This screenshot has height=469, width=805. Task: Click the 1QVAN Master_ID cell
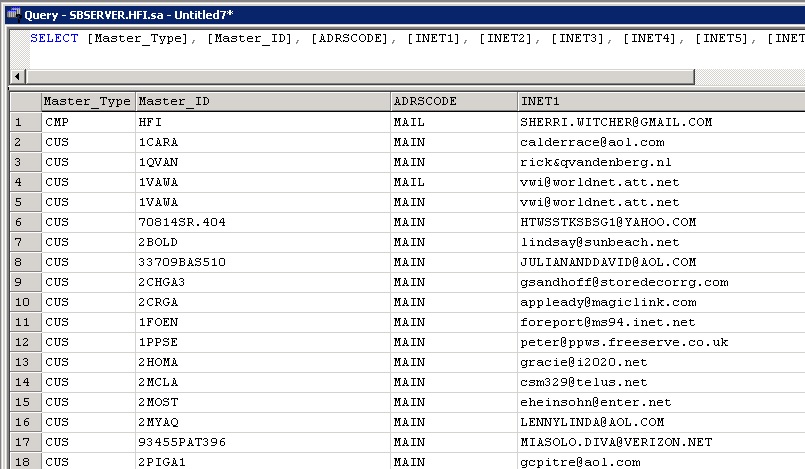coord(263,162)
